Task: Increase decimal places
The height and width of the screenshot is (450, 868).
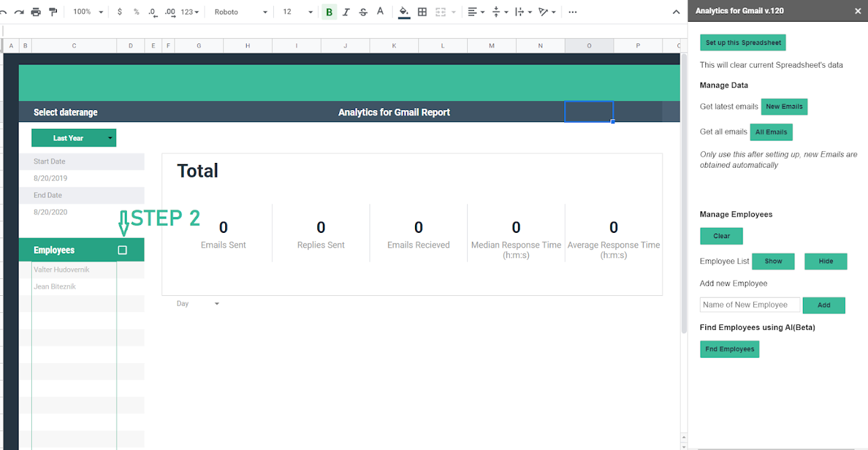Action: (170, 12)
